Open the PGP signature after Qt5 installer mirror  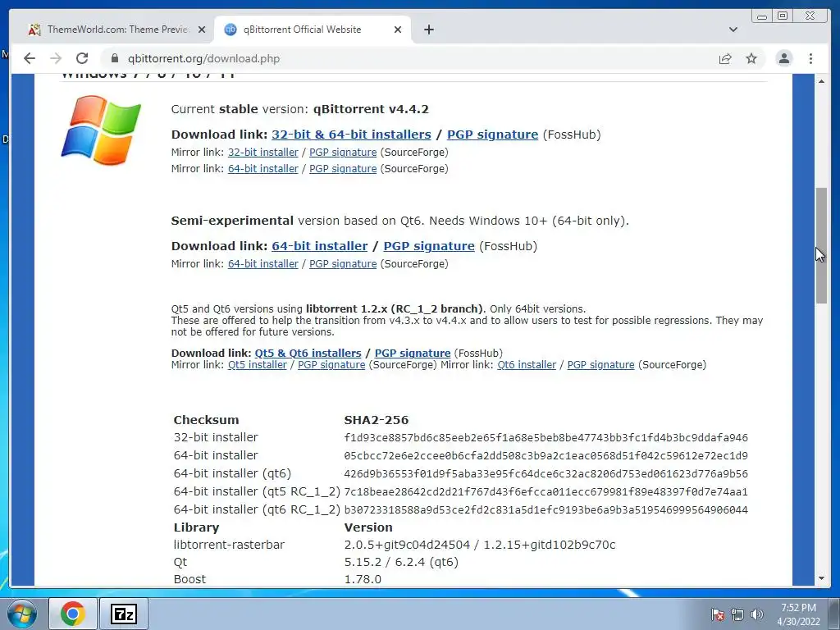[331, 365]
